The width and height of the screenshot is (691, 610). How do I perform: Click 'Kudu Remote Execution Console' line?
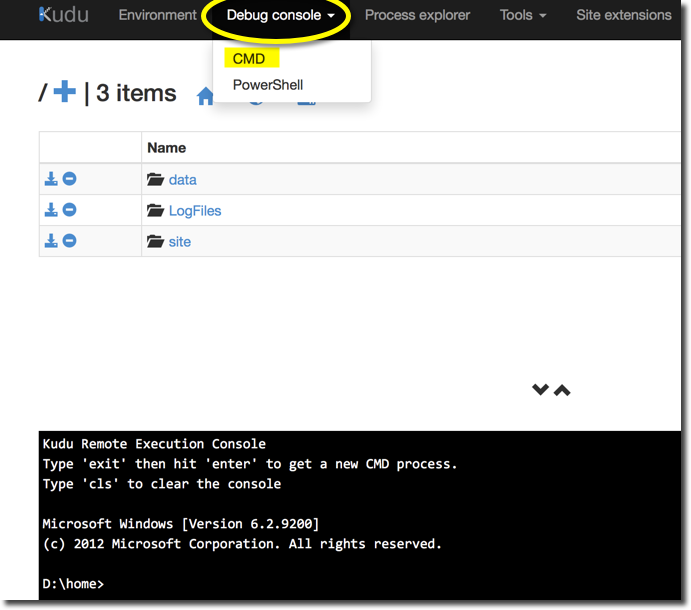154,443
